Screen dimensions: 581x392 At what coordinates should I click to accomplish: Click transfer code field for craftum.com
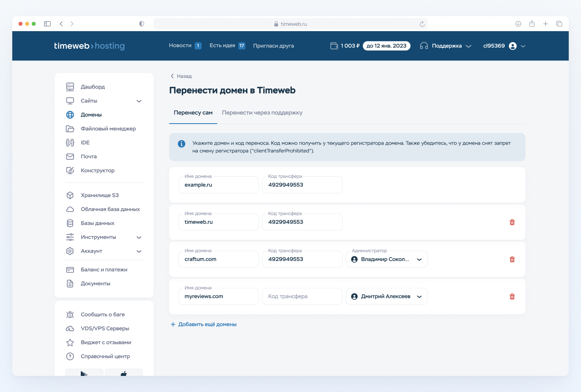click(302, 259)
